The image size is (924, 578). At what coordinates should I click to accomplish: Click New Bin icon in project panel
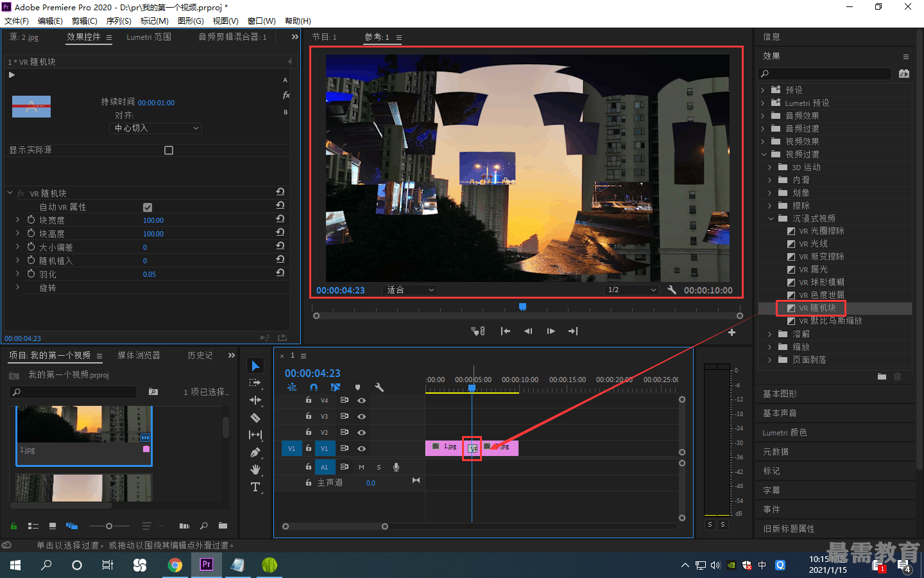point(223,526)
